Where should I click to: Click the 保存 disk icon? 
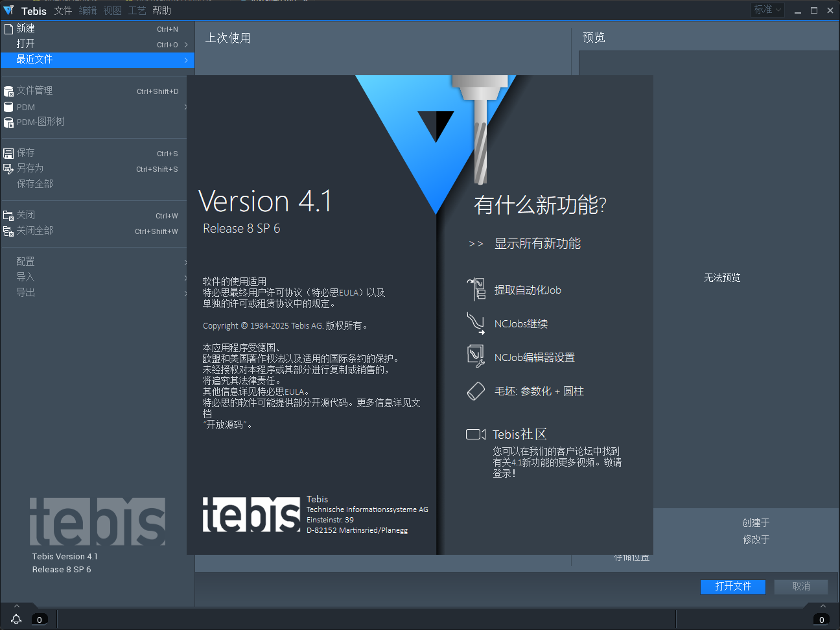coord(8,154)
